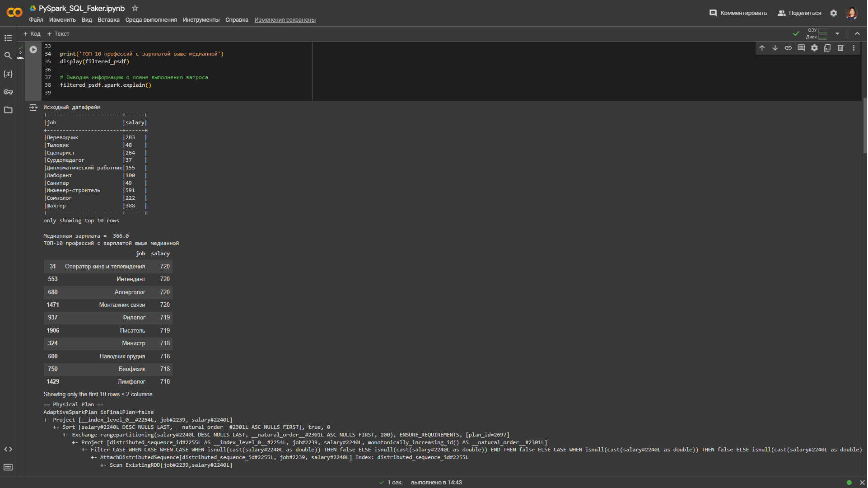Select the Наводчик орудия table row

coord(108,357)
